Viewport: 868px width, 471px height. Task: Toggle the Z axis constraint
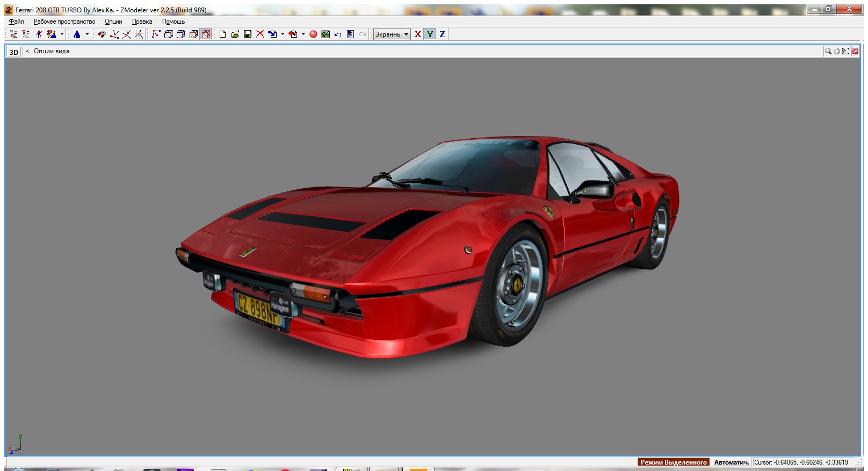[442, 34]
